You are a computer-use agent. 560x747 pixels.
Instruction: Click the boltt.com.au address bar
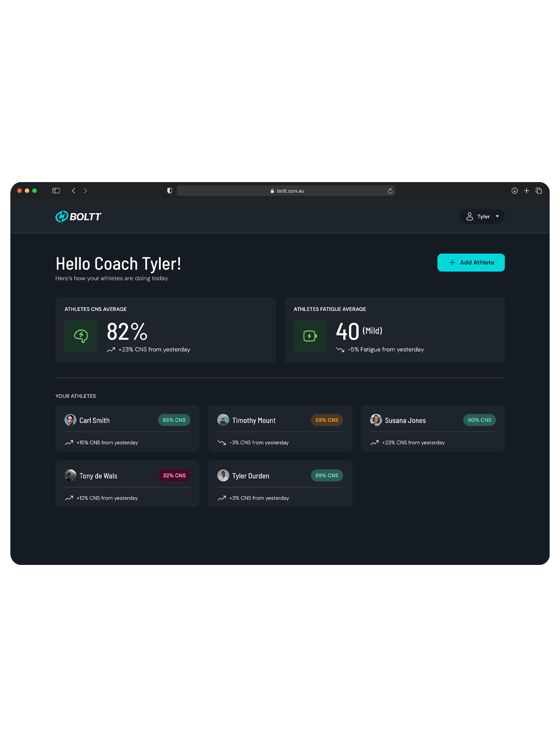tap(286, 191)
